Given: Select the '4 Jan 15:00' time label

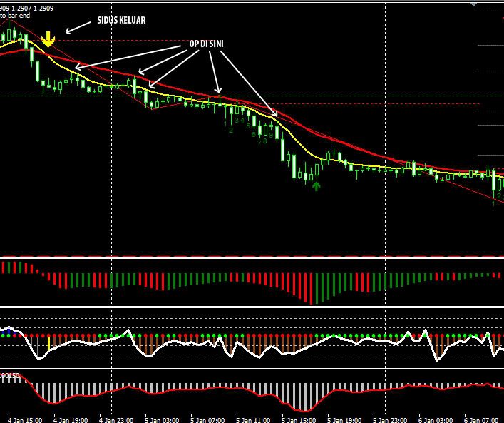Looking at the screenshot, I should pos(25,419).
